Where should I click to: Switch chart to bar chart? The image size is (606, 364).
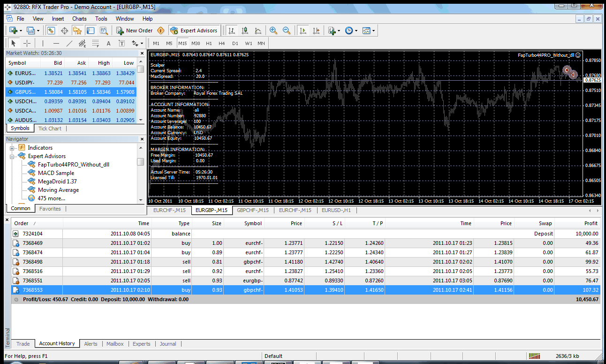click(x=232, y=30)
